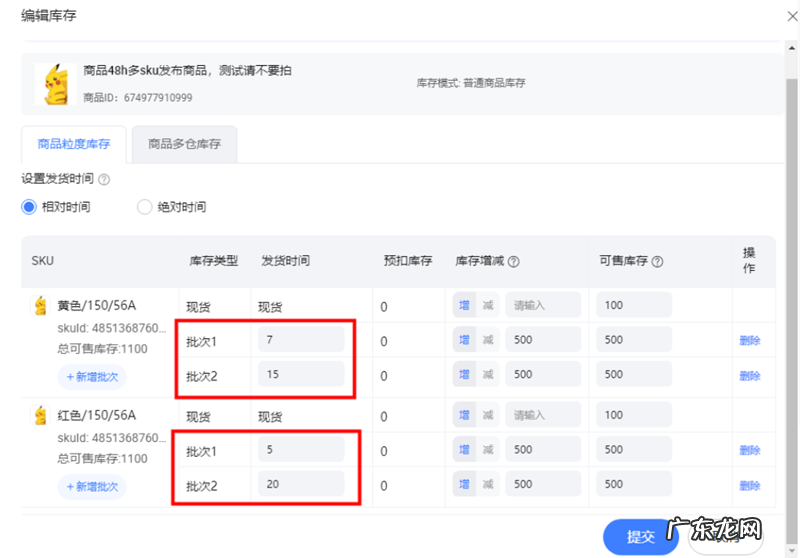800x558 pixels.
Task: Select 减 for 红色/150/56A 批次2 row
Action: pos(488,484)
